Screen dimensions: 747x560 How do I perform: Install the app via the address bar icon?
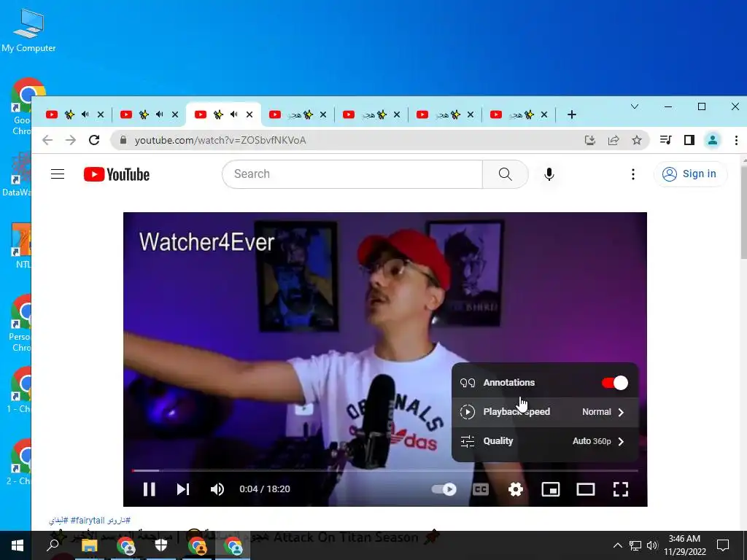[x=590, y=140]
